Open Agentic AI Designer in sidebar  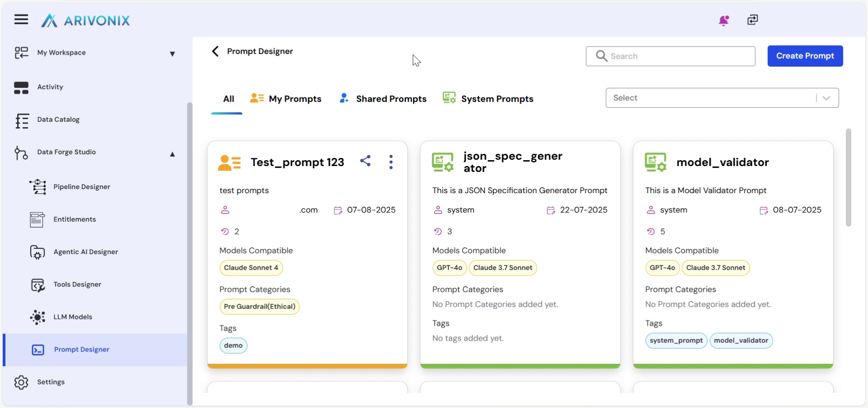[86, 252]
